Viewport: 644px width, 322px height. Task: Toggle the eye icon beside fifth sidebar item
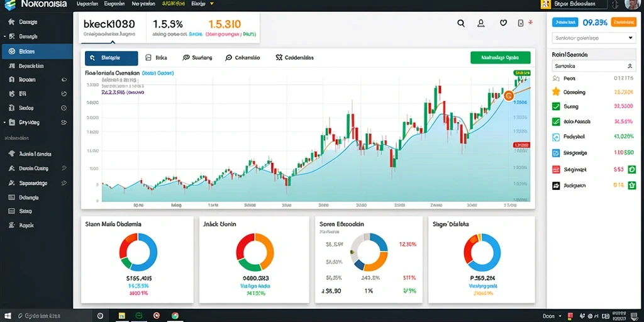(x=64, y=80)
